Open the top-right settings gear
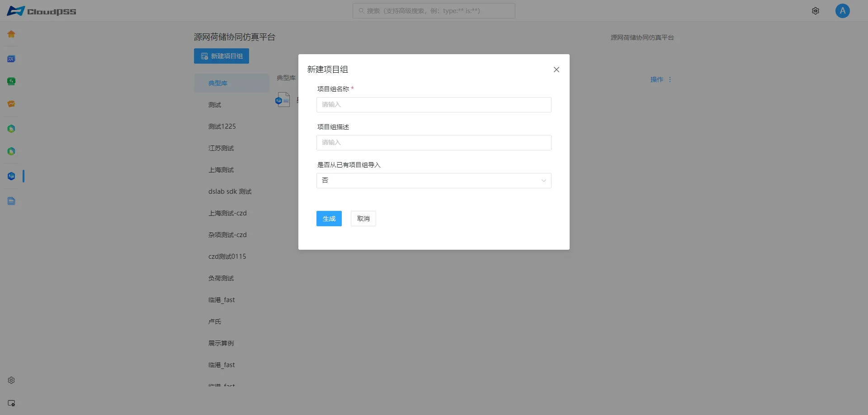This screenshot has width=868, height=415. point(816,11)
